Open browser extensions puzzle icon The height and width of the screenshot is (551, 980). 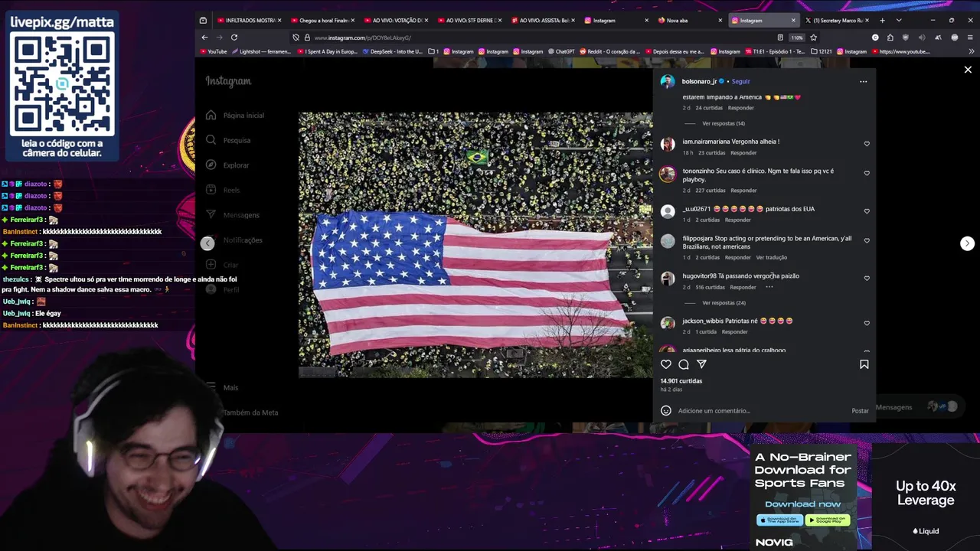tap(890, 37)
